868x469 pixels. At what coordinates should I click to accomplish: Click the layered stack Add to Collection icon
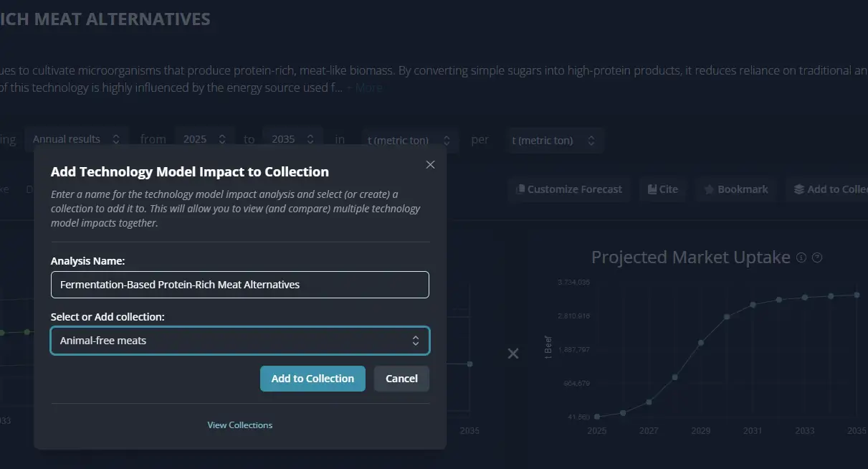tap(798, 190)
